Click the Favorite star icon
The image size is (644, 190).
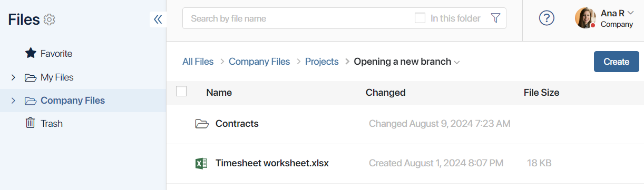(31, 53)
